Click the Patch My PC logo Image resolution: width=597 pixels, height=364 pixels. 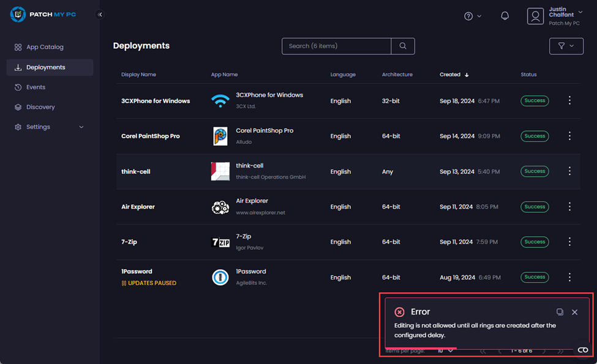point(43,14)
